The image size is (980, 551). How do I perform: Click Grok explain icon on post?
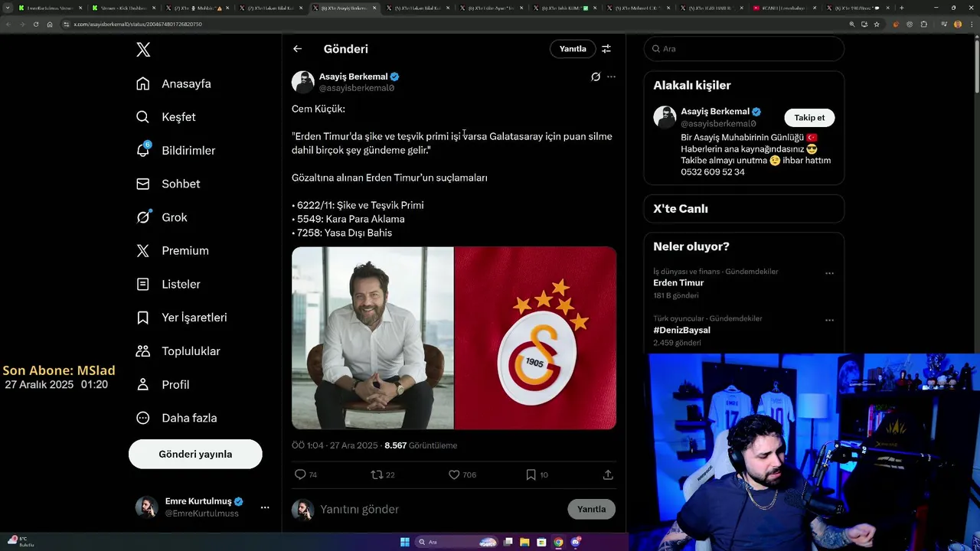596,77
